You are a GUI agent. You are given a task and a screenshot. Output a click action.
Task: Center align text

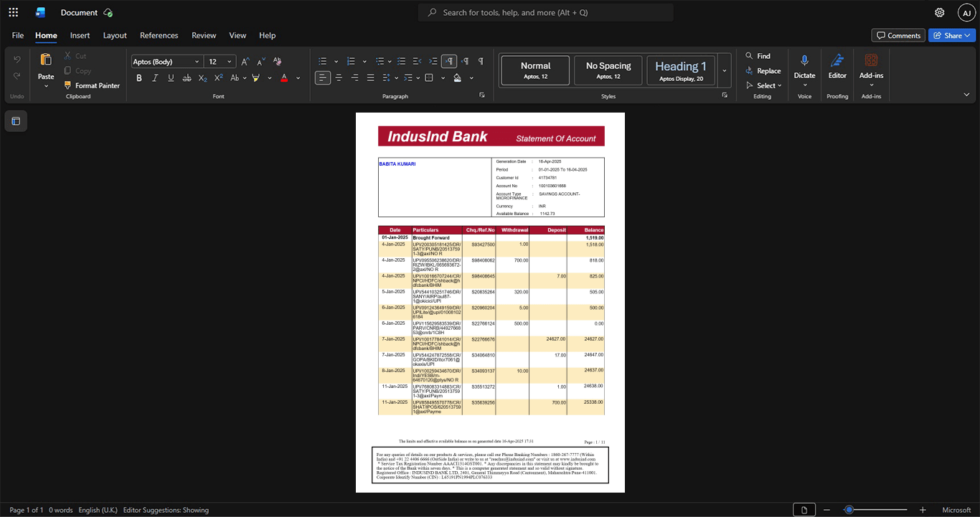click(x=339, y=77)
